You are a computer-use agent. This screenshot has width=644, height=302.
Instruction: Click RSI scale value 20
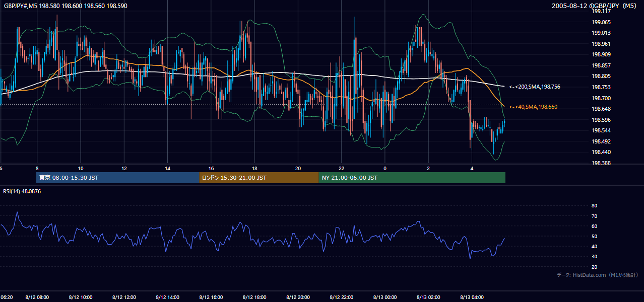click(x=594, y=267)
